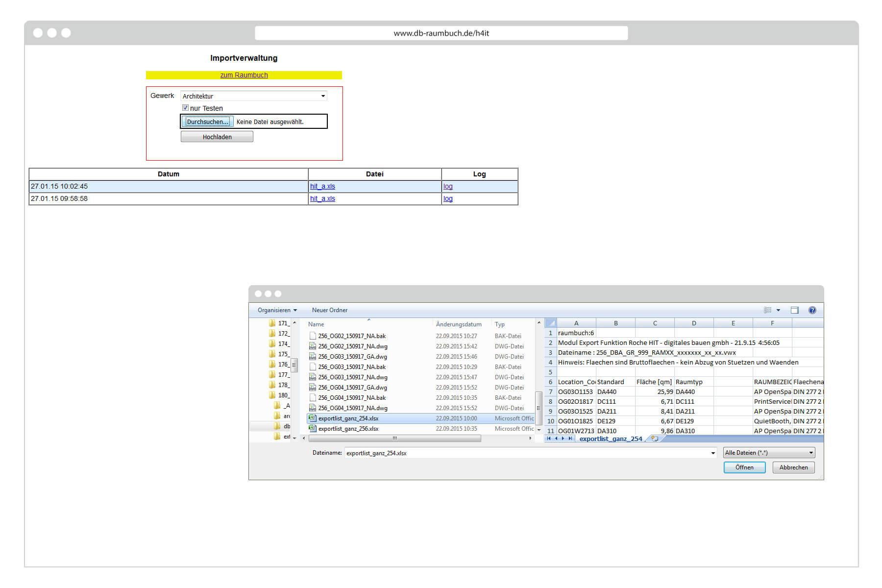882x588 pixels.
Task: Expand the Organisieren menu
Action: (277, 310)
